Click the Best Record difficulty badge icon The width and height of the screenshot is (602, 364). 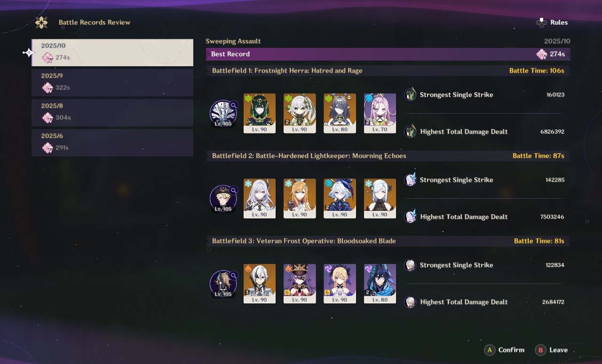[x=542, y=54]
